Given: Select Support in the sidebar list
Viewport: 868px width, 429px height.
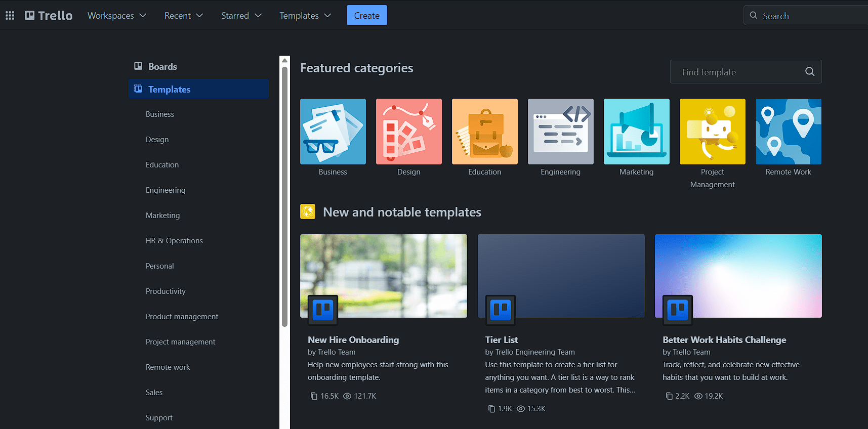Looking at the screenshot, I should [x=159, y=418].
